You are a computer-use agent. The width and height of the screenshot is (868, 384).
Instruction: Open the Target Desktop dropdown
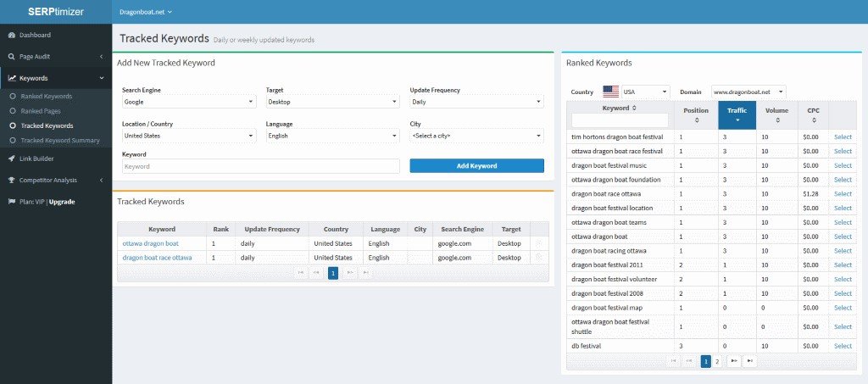point(332,102)
